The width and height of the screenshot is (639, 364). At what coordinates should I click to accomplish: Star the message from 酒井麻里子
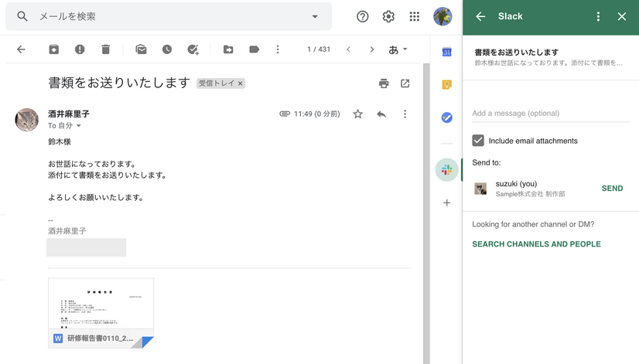click(358, 114)
